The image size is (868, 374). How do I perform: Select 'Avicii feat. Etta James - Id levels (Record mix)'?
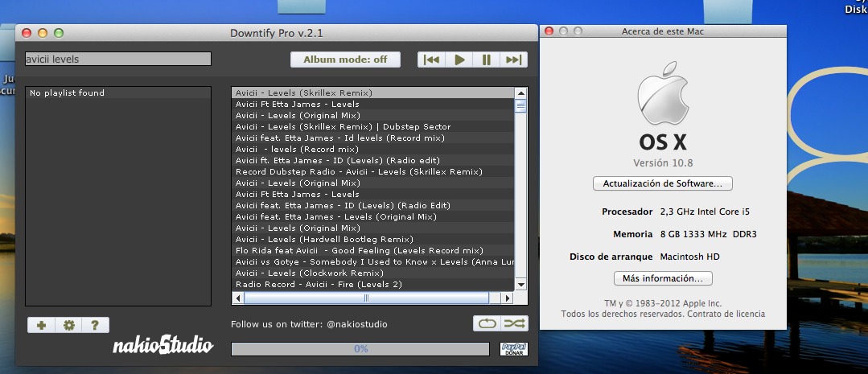373,138
